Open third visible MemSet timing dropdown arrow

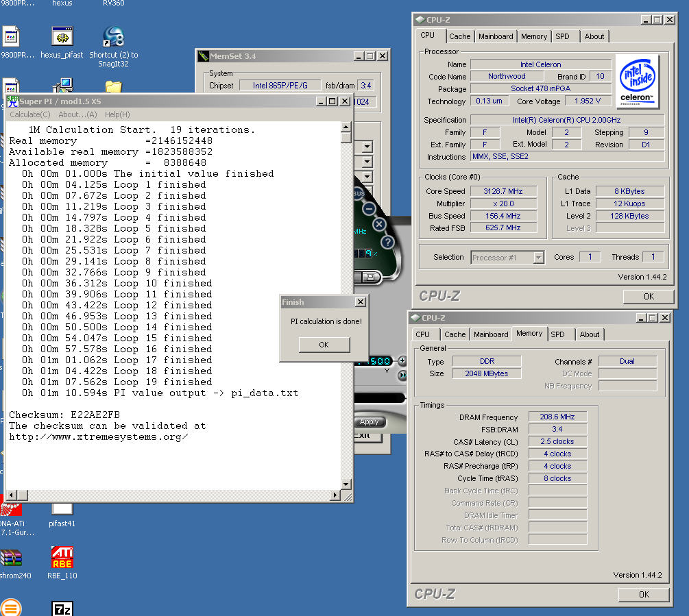367,177
